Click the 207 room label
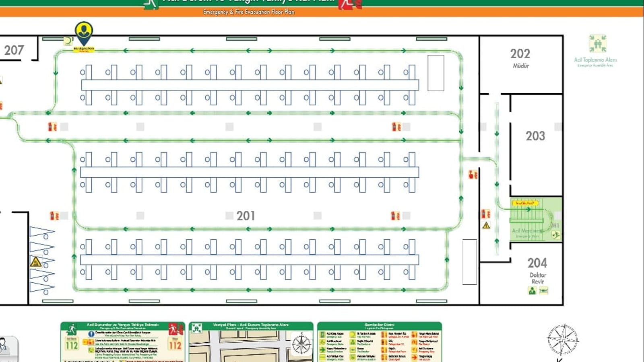The width and height of the screenshot is (644, 362). click(14, 50)
